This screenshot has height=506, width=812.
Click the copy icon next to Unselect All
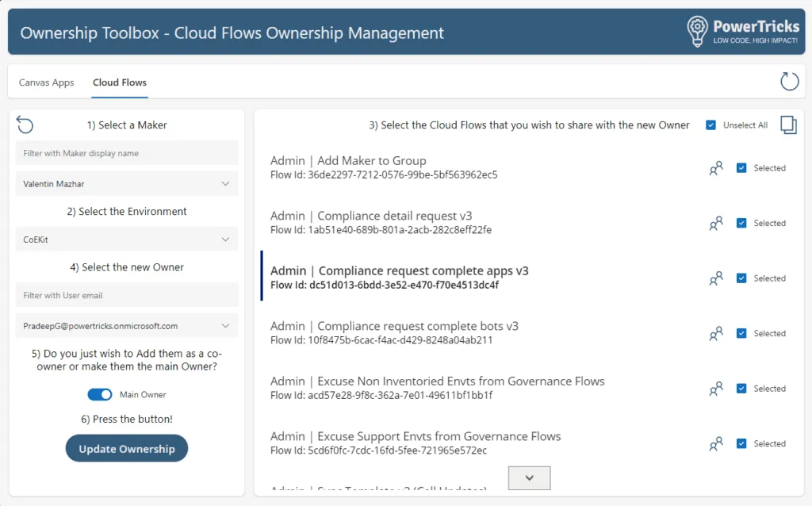[x=788, y=125]
